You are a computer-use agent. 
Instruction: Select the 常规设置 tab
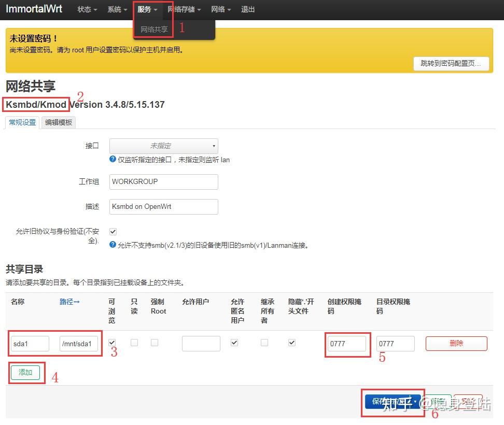click(x=22, y=122)
